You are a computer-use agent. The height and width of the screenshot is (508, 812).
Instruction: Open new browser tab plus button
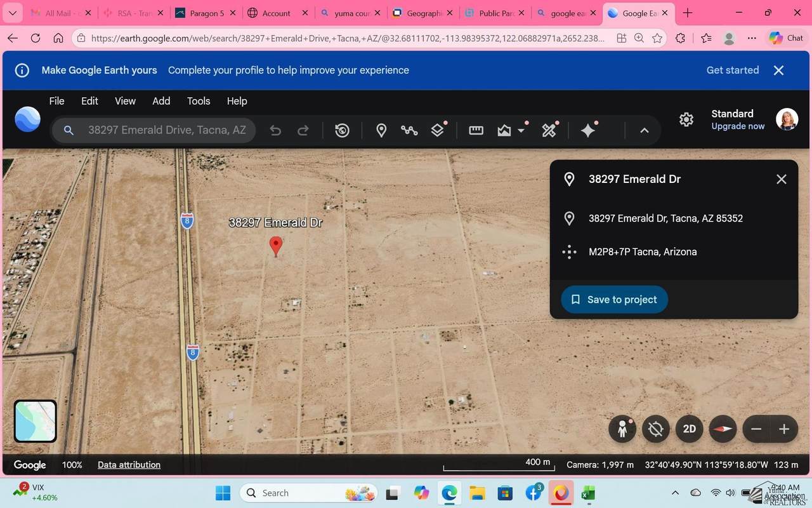click(688, 13)
